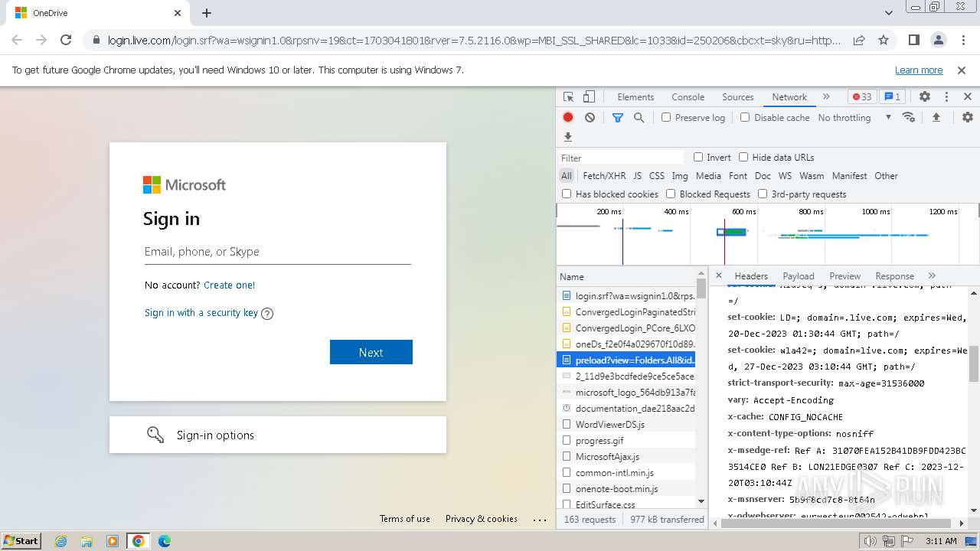Open Chrome profile avatar
The height and width of the screenshot is (551, 980).
click(938, 40)
